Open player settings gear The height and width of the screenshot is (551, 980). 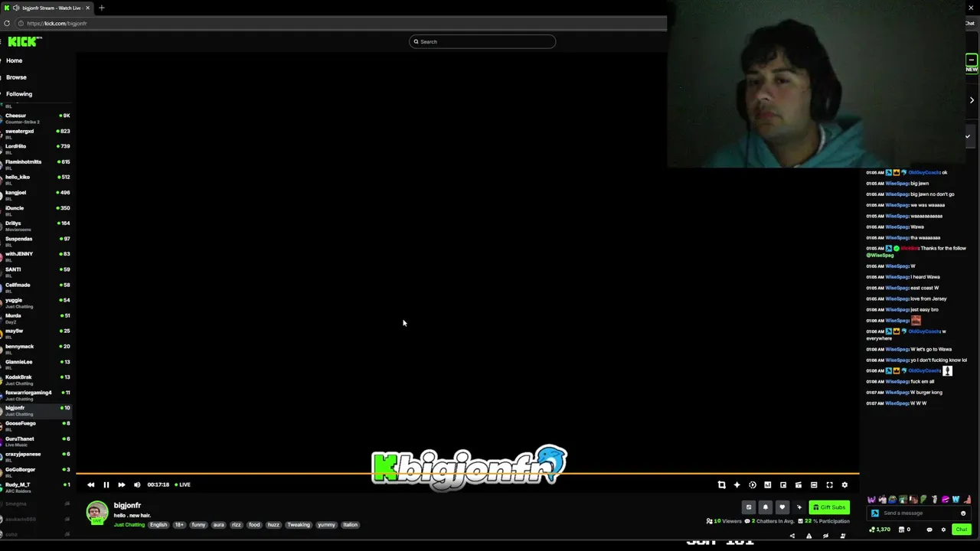(x=844, y=484)
